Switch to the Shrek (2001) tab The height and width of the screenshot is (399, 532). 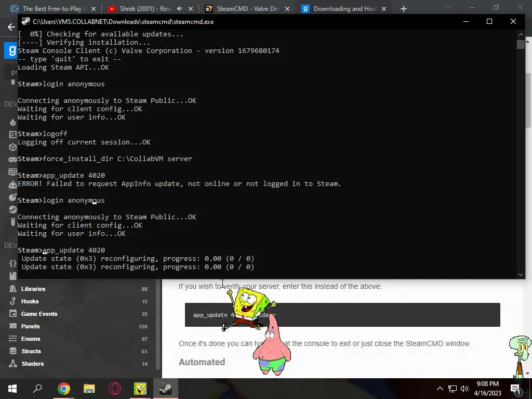click(x=146, y=9)
